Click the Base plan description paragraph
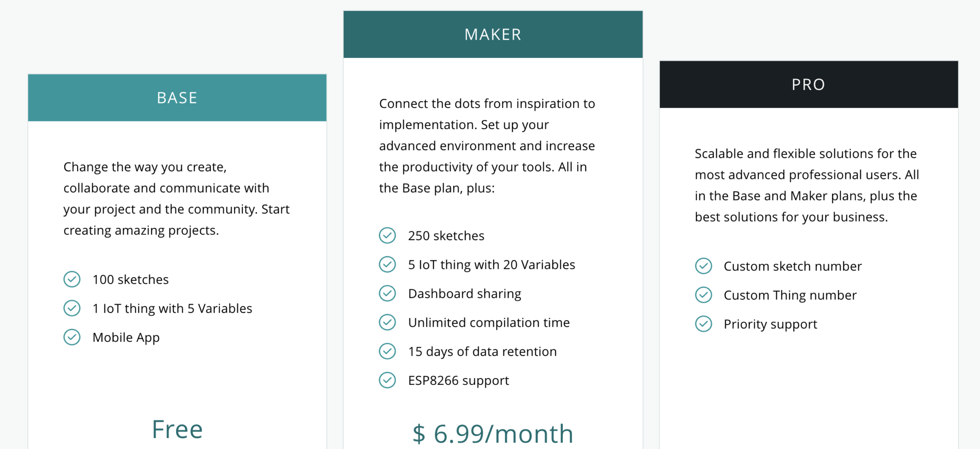The image size is (980, 449). click(177, 198)
